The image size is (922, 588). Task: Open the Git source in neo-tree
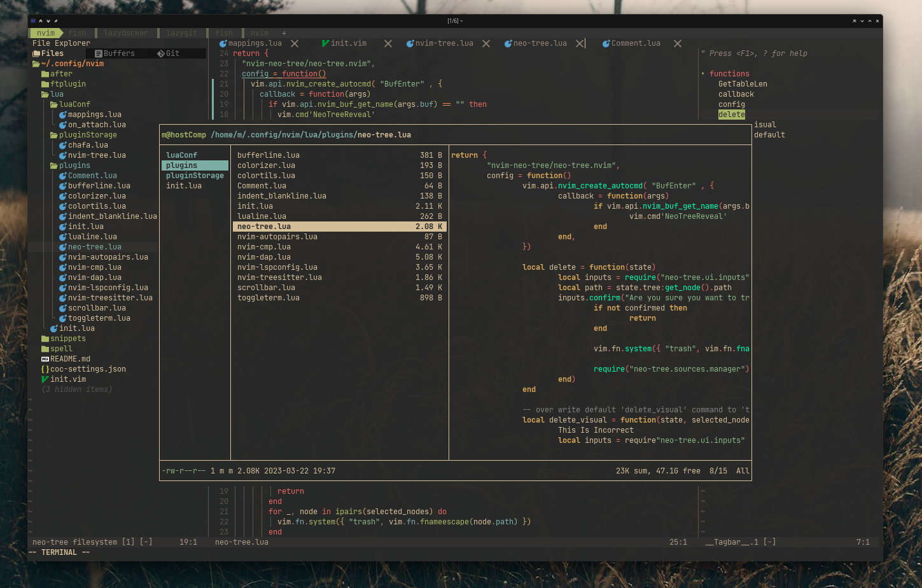tap(168, 53)
